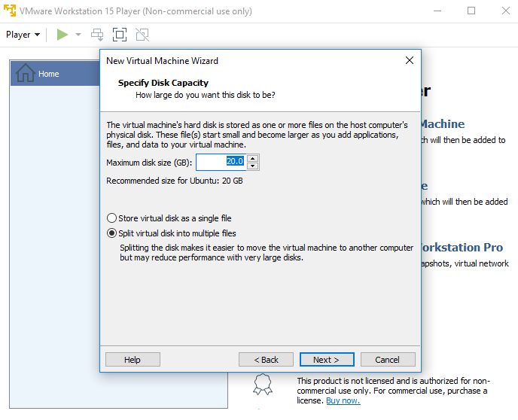
Task: Click the VMware logo in title bar
Action: [11, 11]
